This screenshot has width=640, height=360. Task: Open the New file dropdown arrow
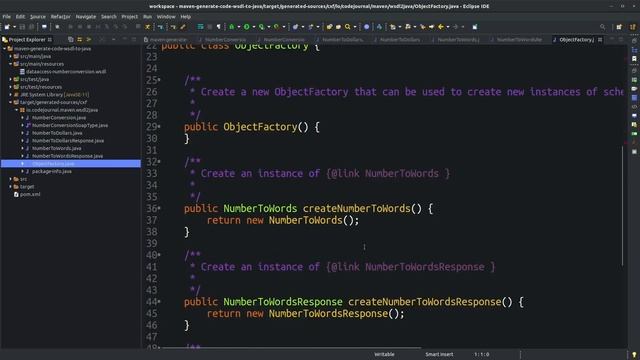coord(14,27)
